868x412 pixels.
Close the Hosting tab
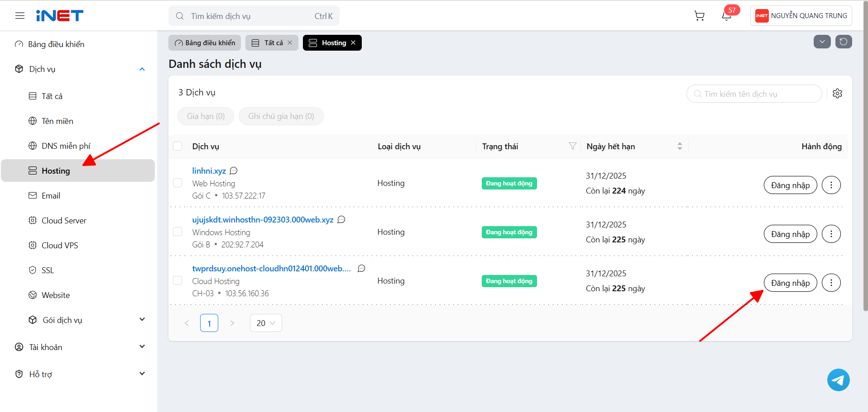coord(353,43)
